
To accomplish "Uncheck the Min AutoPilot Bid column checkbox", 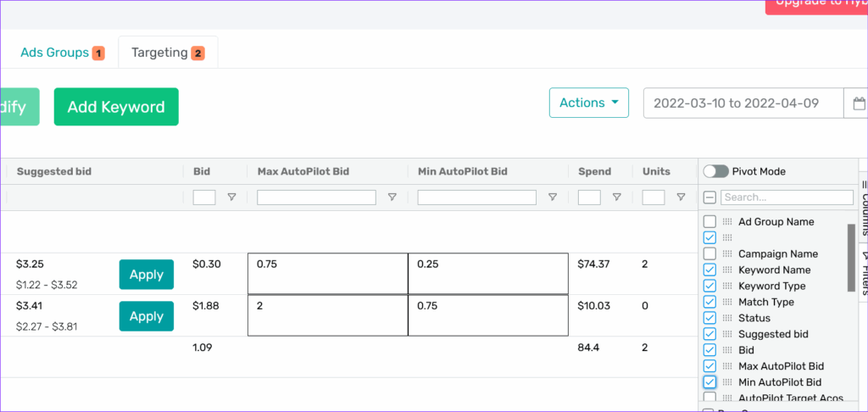I will [x=709, y=382].
